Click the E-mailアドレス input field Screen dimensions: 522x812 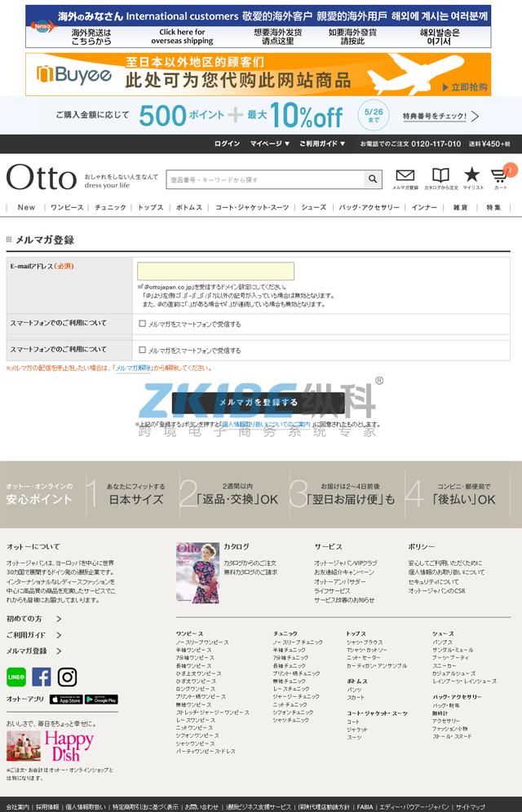[x=215, y=271]
